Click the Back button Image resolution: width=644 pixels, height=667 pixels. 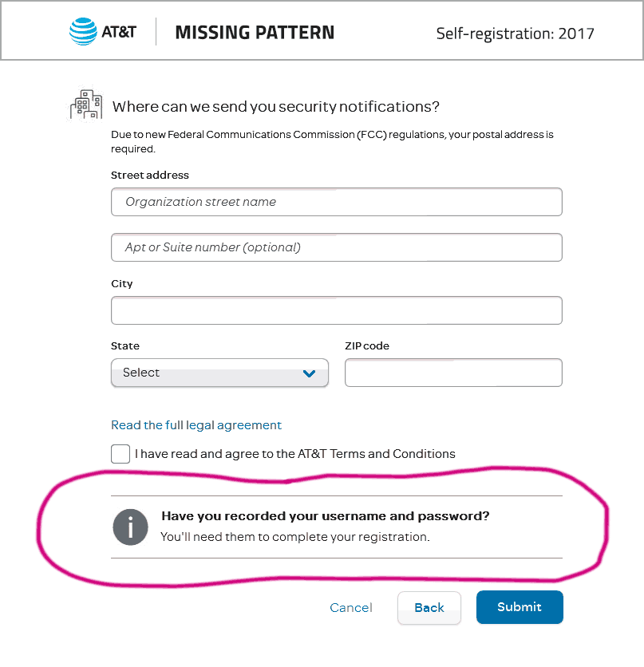tap(429, 607)
